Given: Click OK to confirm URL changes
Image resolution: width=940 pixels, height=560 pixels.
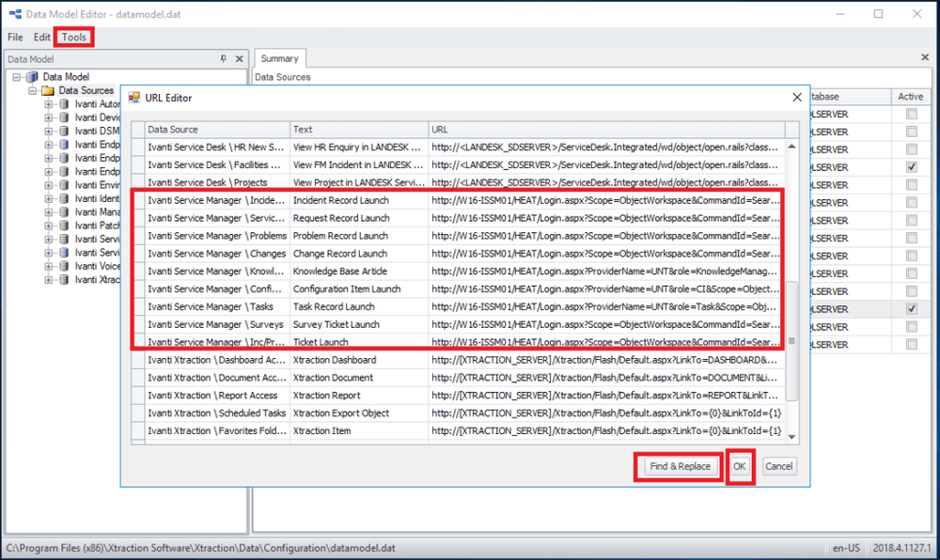Looking at the screenshot, I should 738,466.
